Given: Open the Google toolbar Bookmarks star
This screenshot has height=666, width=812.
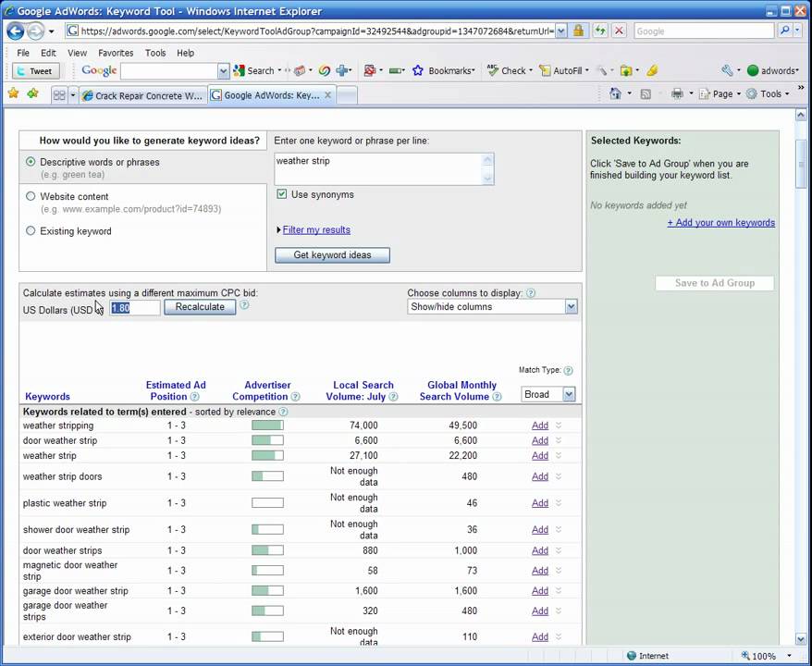Looking at the screenshot, I should 418,70.
